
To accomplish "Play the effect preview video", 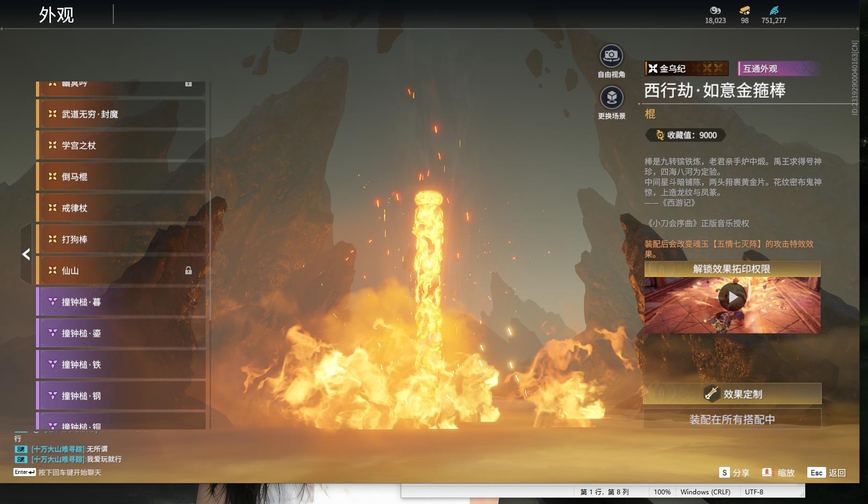I will pyautogui.click(x=733, y=297).
